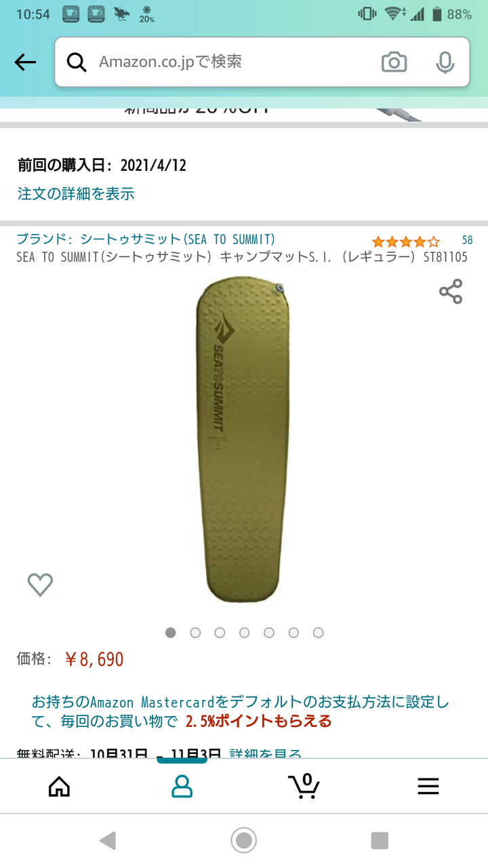Tap the microphone voice search icon
488x868 pixels.
445,62
